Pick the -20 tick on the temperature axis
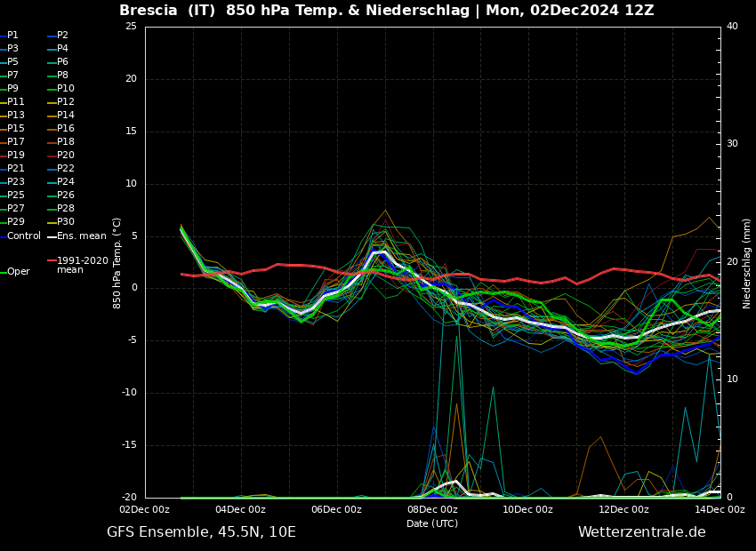This screenshot has width=756, height=551. (x=129, y=498)
